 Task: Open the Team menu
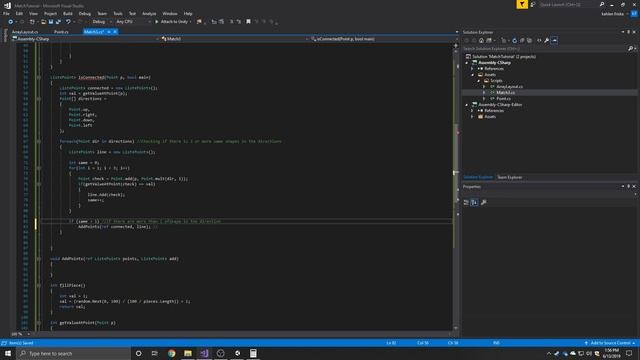tap(102, 13)
